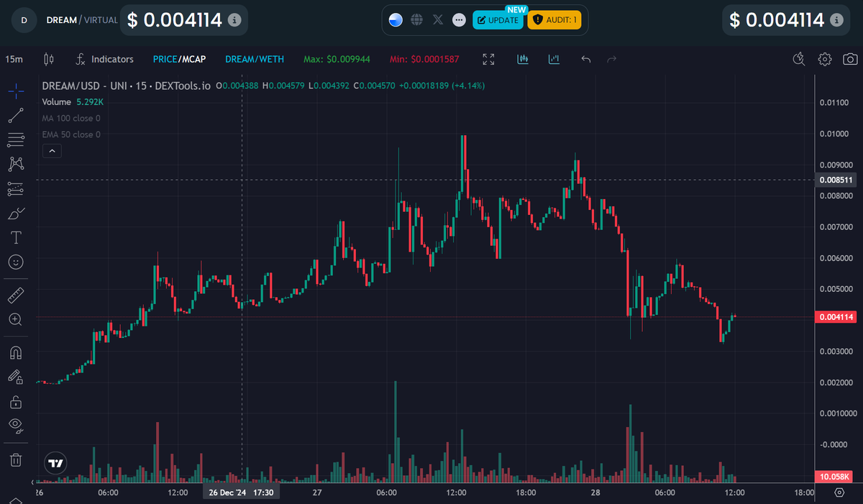Click info icon beside left price
The width and height of the screenshot is (863, 504).
[234, 20]
